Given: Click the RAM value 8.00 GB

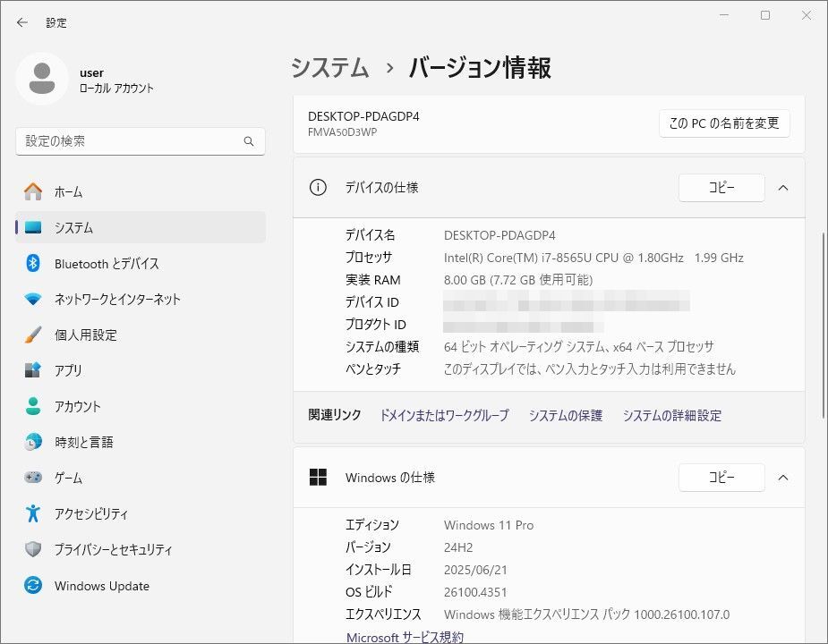Looking at the screenshot, I should [518, 280].
